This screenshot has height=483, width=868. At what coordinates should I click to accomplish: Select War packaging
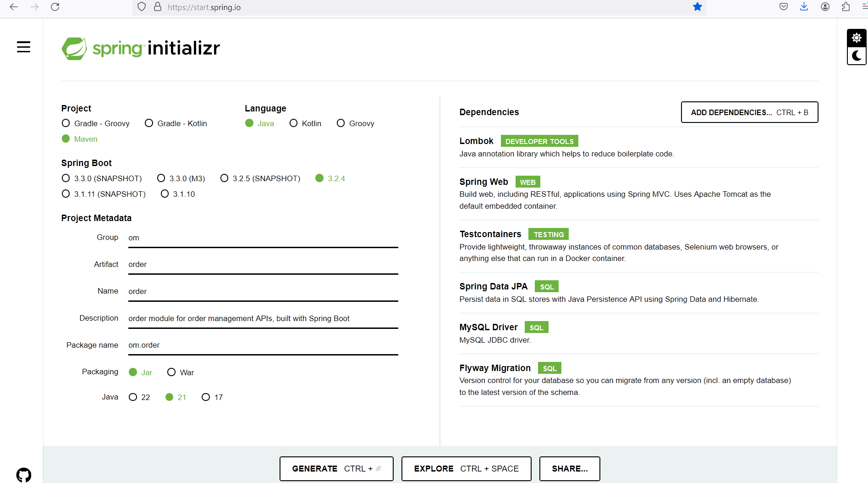[181, 372]
